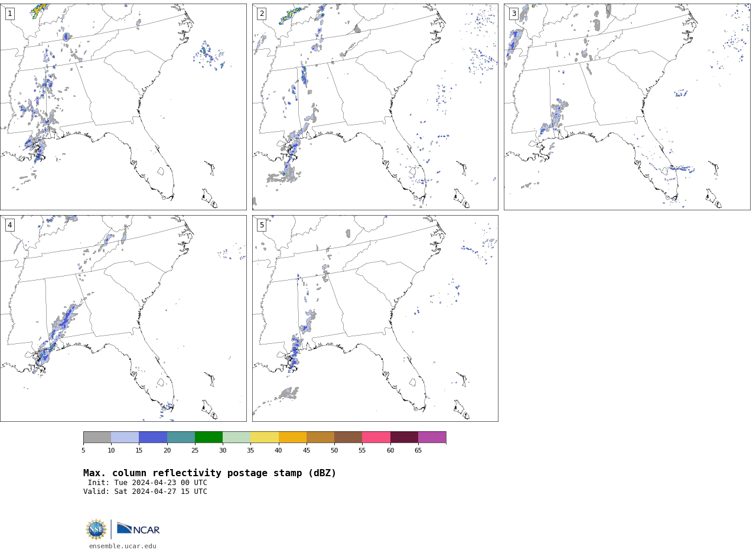Click the maroon 60-65 dBZ swatch
This screenshot has height=553, width=756.
pos(404,437)
